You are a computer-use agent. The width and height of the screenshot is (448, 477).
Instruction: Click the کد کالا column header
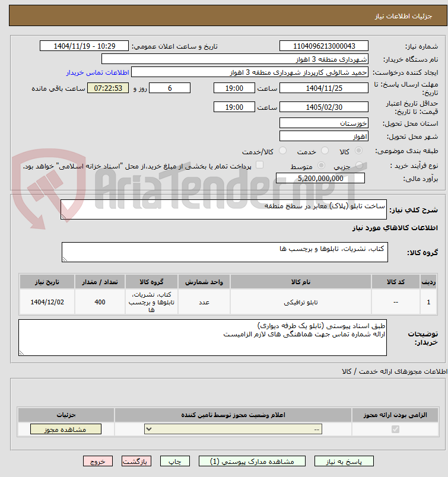[x=396, y=282]
